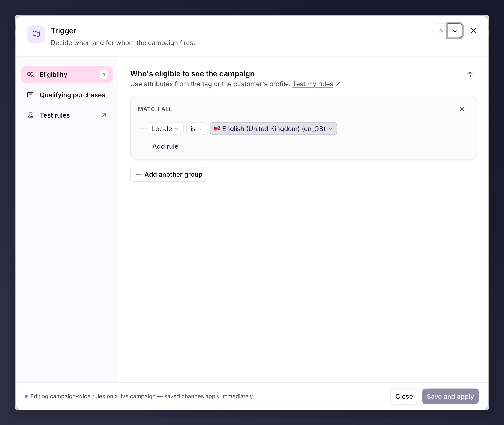Image resolution: width=504 pixels, height=425 pixels.
Task: Click the Trigger title text
Action: tap(63, 30)
